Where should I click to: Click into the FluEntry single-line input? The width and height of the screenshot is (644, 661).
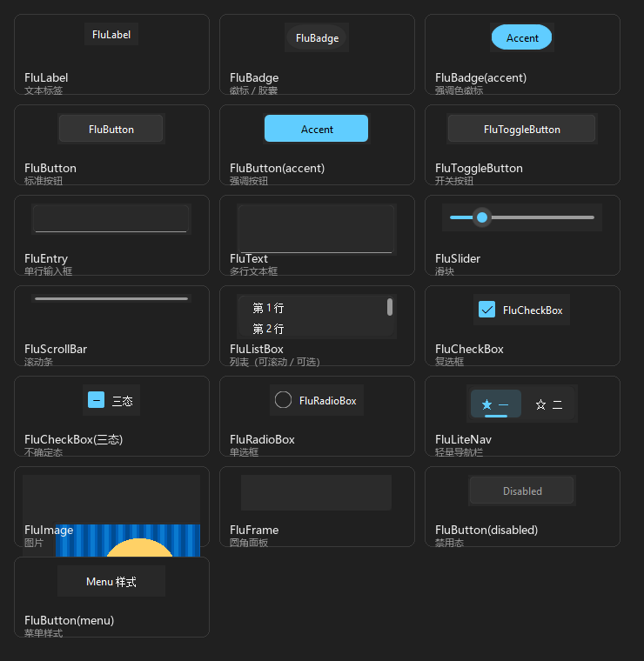[x=111, y=219]
